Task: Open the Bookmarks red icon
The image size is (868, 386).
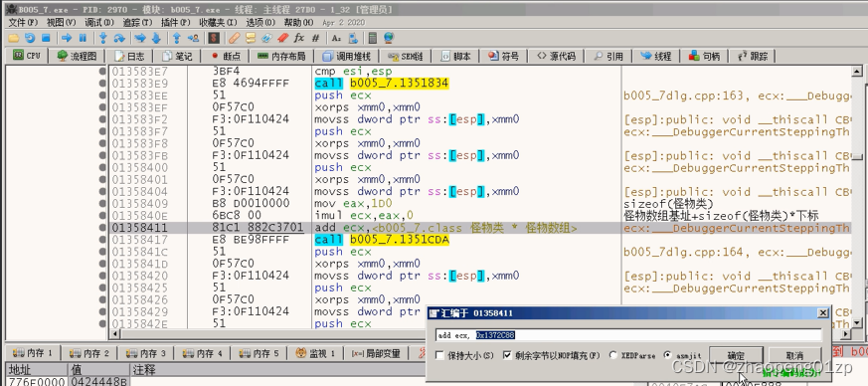Action: 283,38
